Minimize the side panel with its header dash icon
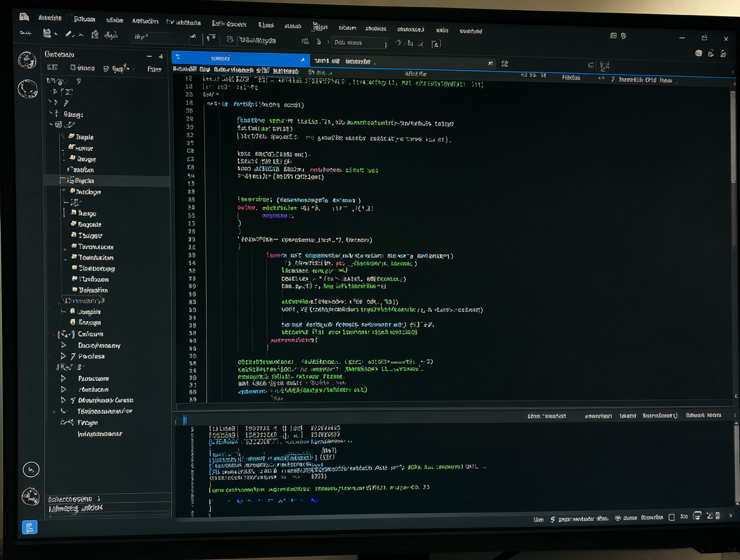Viewport: 740px width, 560px height. 149,56
